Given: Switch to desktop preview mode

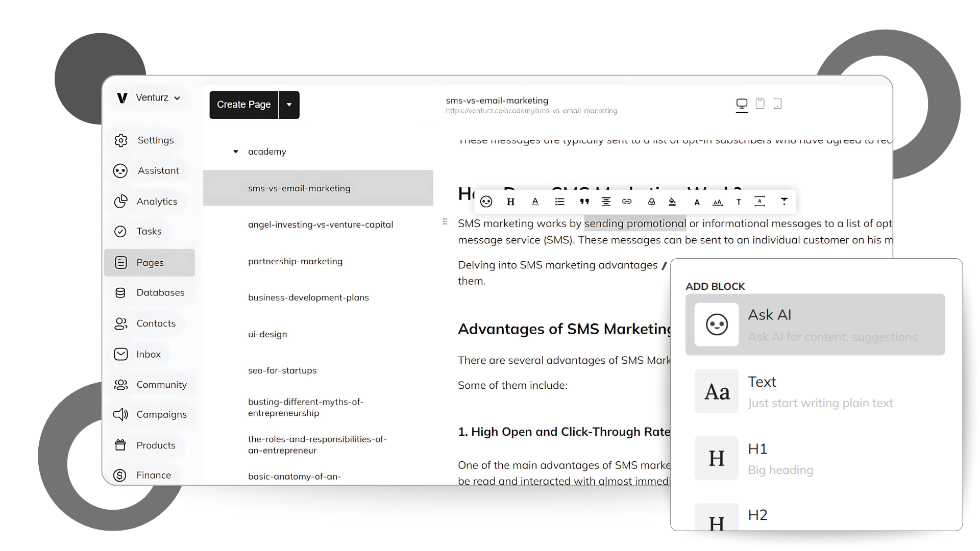Looking at the screenshot, I should coord(742,104).
